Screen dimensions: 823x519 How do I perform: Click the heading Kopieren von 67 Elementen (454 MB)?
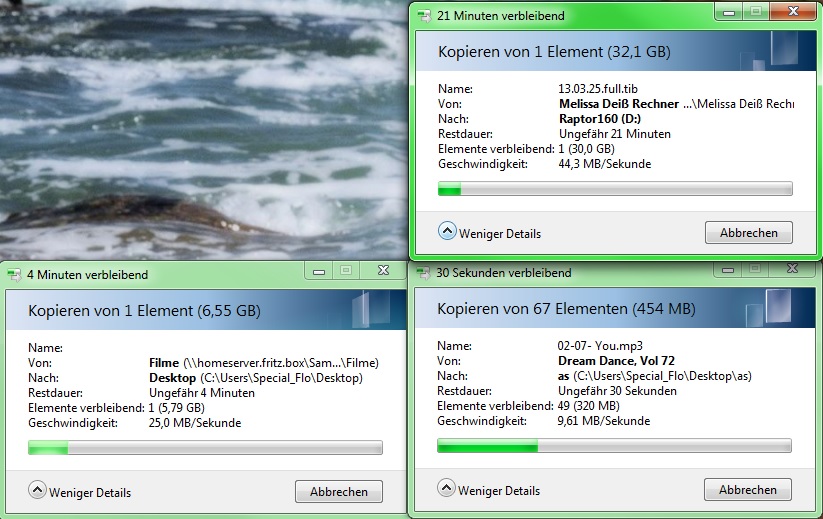coord(566,309)
